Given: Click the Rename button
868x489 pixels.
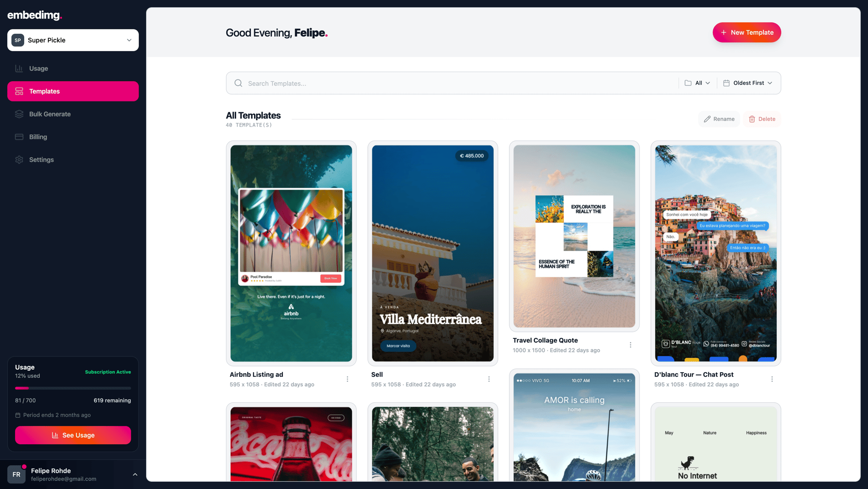Looking at the screenshot, I should point(719,119).
